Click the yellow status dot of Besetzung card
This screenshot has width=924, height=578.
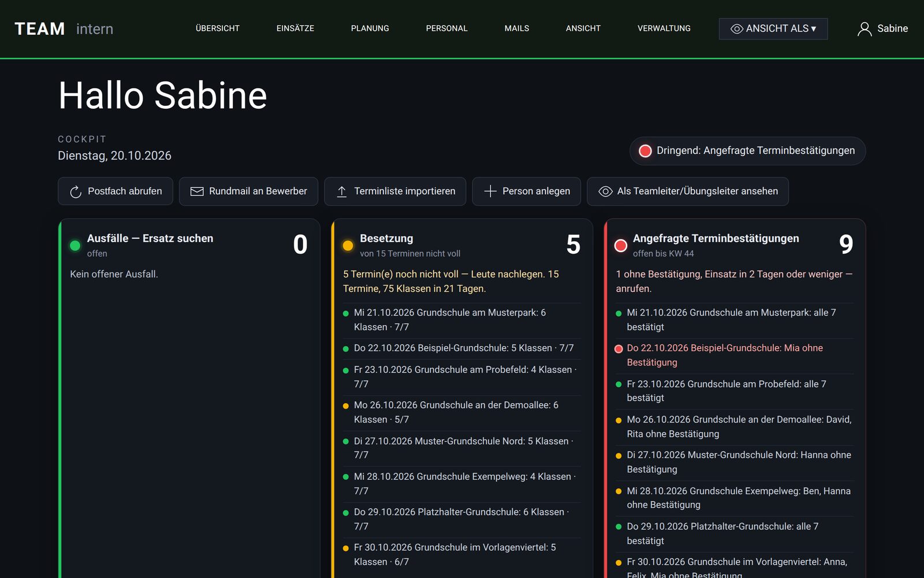pos(348,245)
